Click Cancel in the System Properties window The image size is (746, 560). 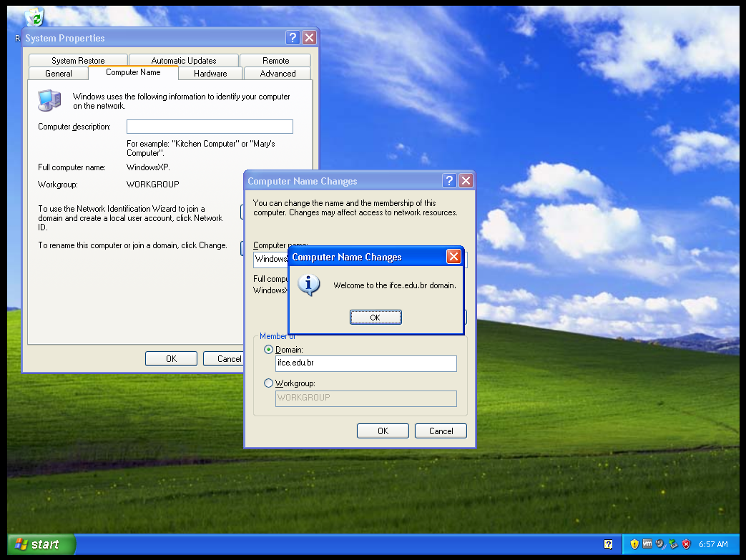[x=224, y=359]
